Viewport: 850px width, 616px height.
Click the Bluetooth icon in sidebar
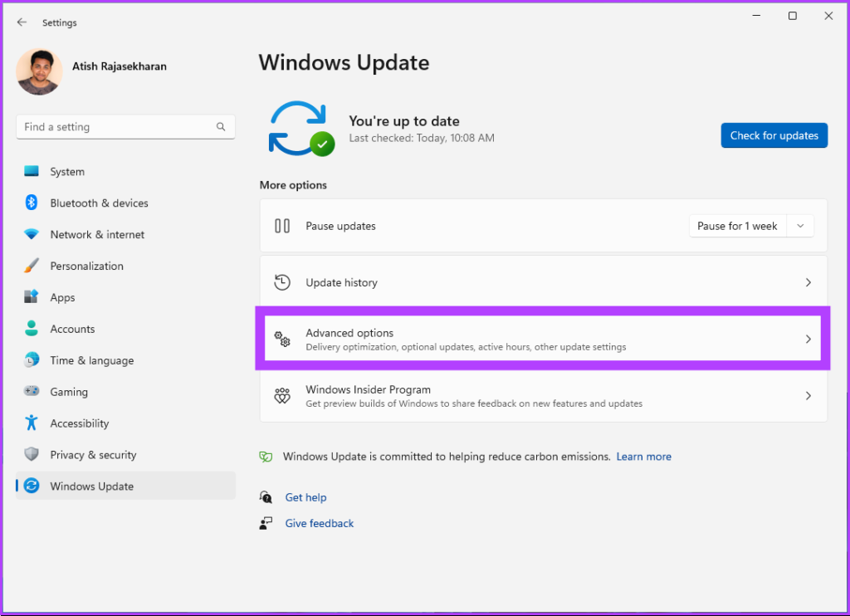point(32,203)
